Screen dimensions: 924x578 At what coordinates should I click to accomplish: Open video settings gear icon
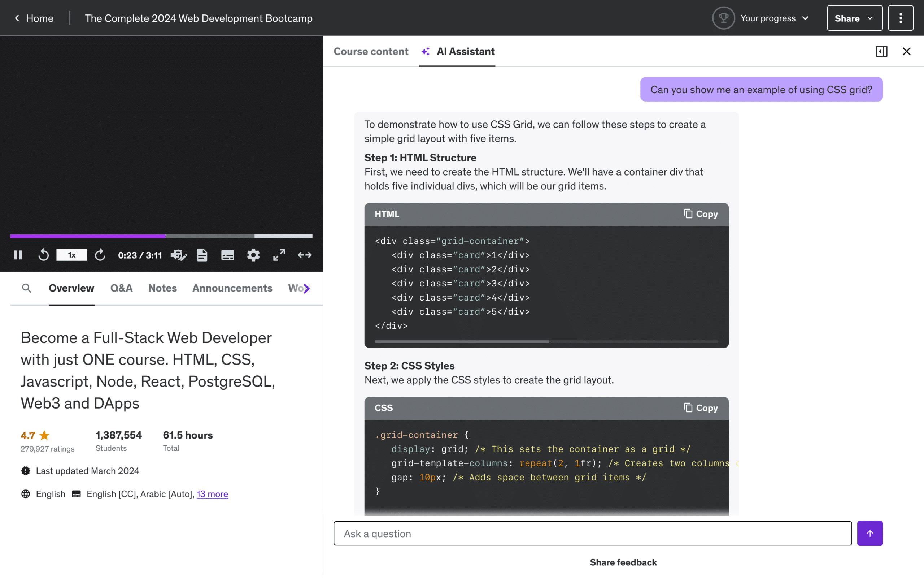(253, 255)
